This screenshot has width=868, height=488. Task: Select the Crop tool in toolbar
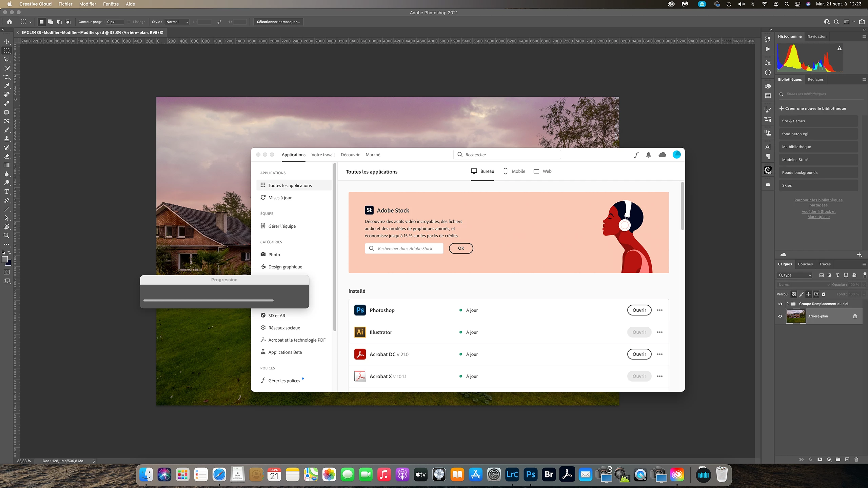(6, 77)
